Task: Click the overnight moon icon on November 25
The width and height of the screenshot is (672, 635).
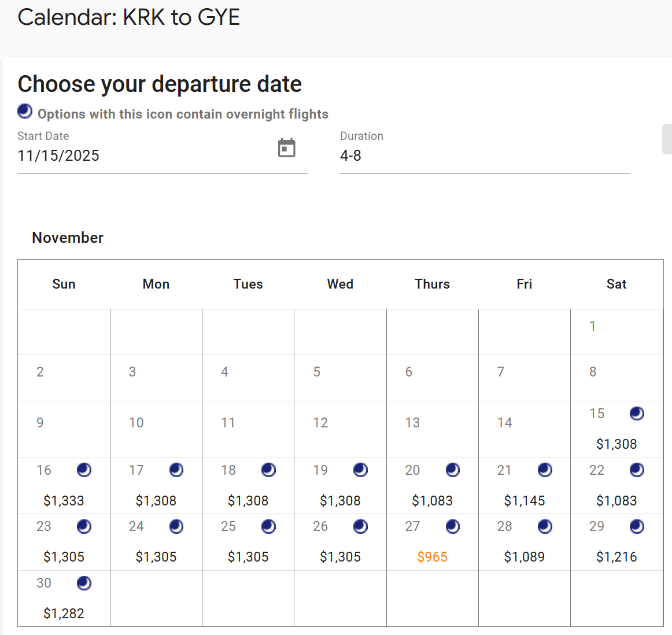Action: click(x=268, y=526)
